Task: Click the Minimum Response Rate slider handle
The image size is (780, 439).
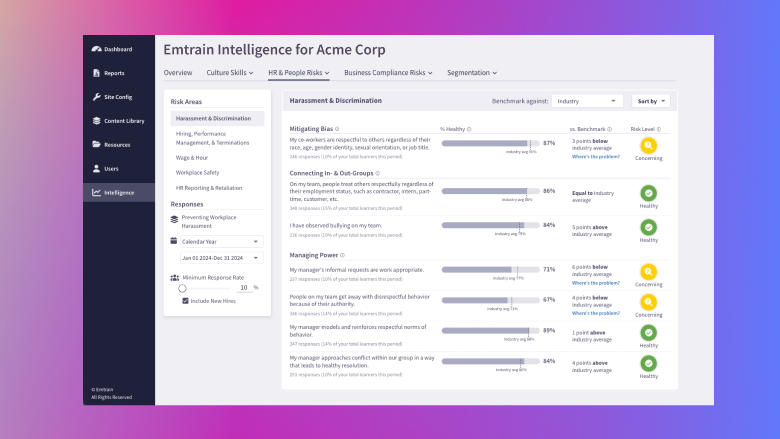Action: point(182,288)
